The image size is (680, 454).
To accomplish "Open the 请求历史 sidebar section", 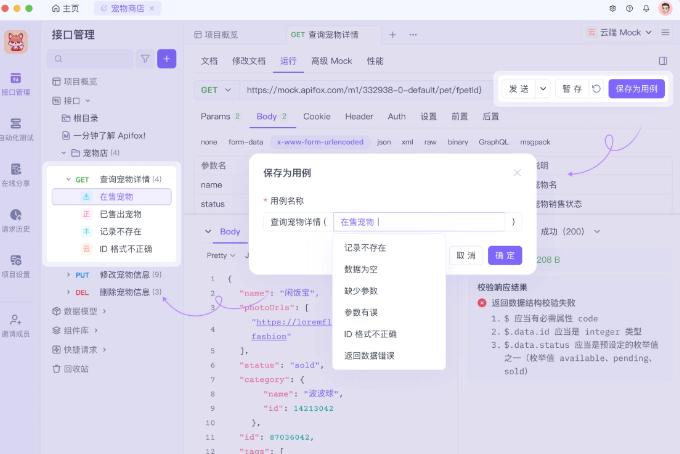I will pyautogui.click(x=16, y=221).
